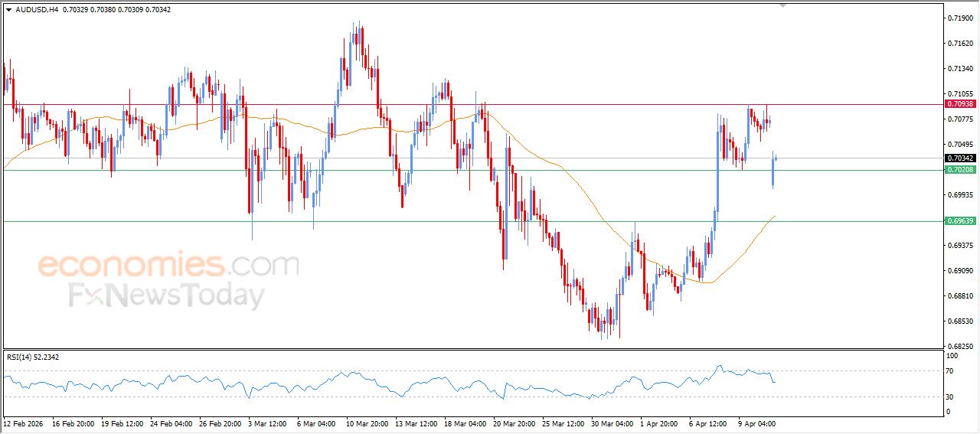Click 0.71900 on the price scale

[959, 18]
